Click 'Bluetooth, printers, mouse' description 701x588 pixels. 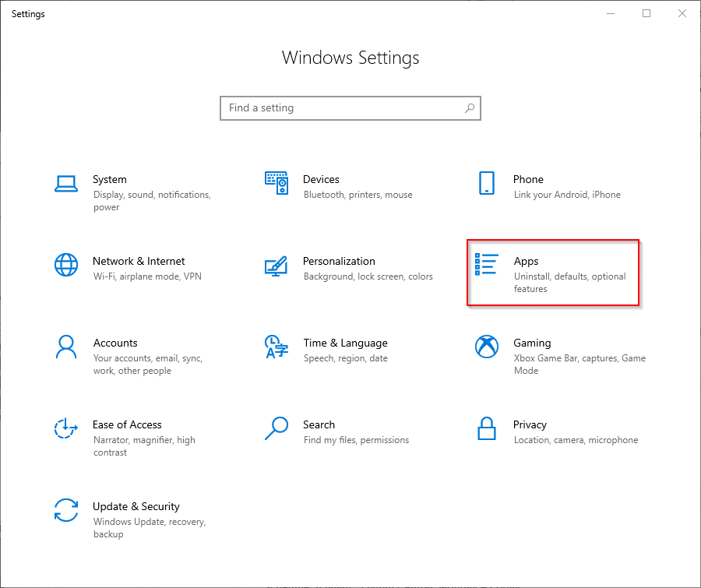click(358, 195)
